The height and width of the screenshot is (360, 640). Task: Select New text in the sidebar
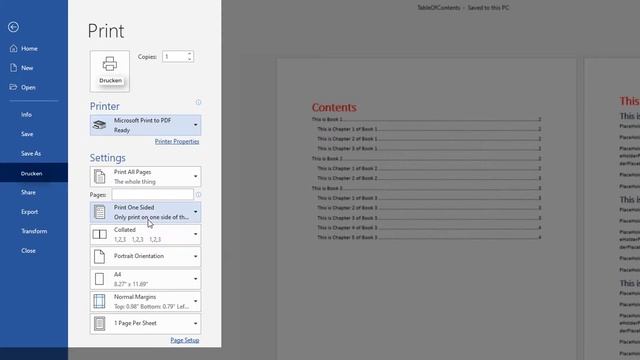tap(27, 68)
